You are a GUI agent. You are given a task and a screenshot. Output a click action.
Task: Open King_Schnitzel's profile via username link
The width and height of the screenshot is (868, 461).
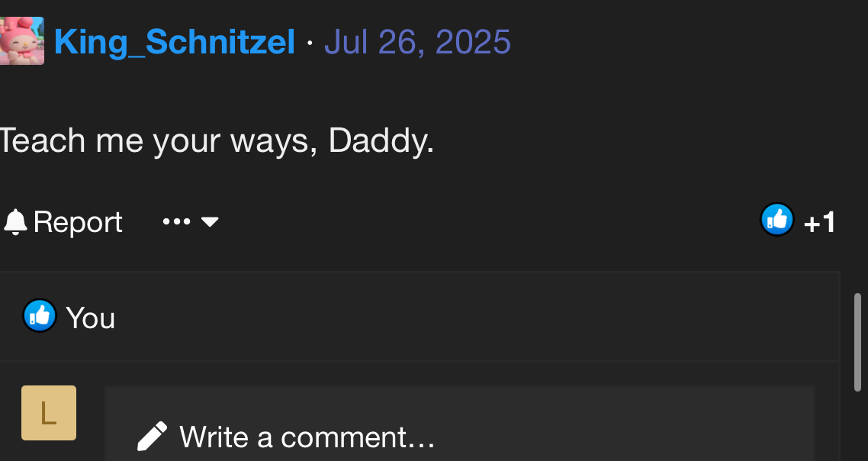click(x=175, y=41)
